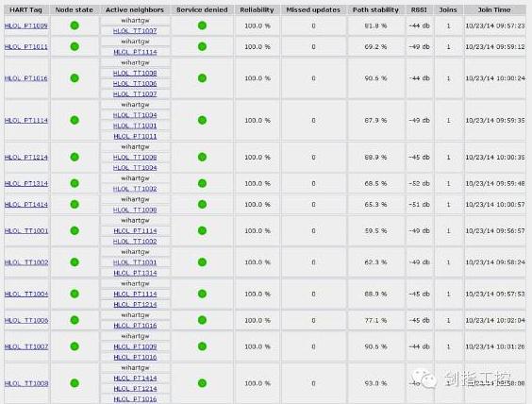This screenshot has height=404, width=532.
Task: Click the Missed updates column header
Action: [x=313, y=9]
